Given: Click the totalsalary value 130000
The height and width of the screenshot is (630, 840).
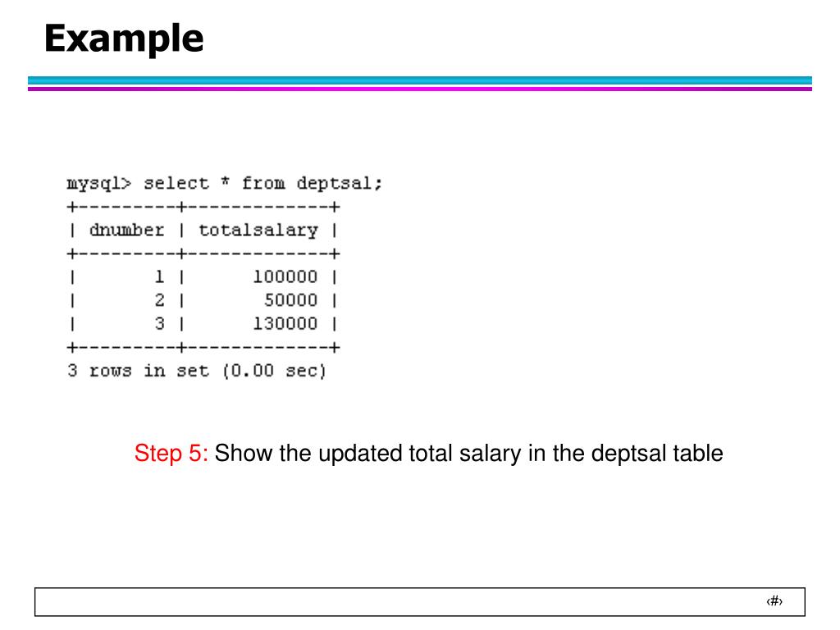Looking at the screenshot, I should coord(285,324).
